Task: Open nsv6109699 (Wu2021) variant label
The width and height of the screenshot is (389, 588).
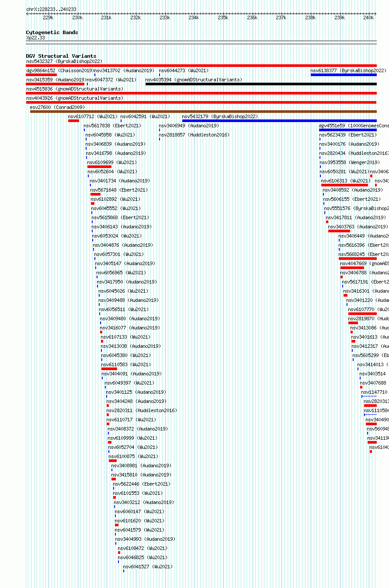Action: 112,162
